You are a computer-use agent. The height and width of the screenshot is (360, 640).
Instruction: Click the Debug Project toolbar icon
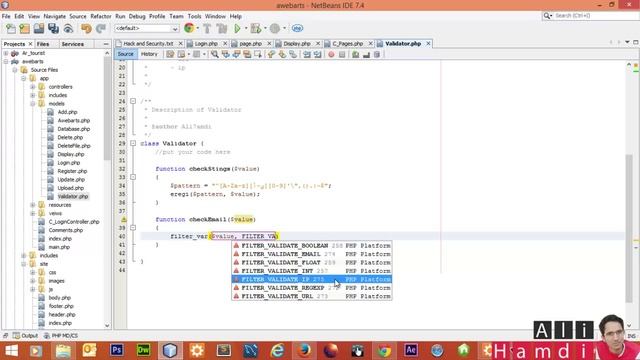256,29
